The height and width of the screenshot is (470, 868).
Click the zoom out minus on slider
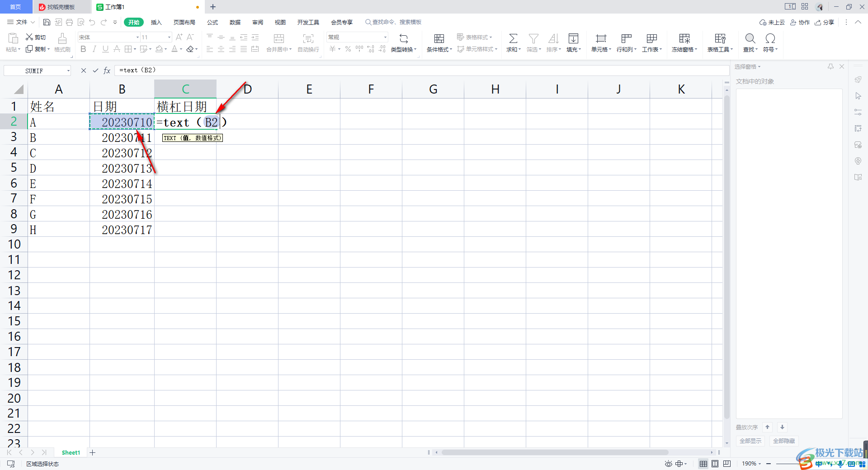point(769,464)
